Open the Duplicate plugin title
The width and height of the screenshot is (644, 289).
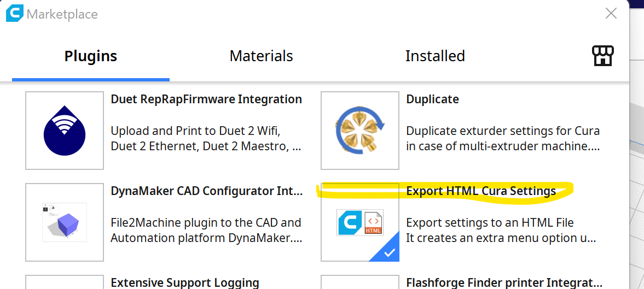coord(432,99)
